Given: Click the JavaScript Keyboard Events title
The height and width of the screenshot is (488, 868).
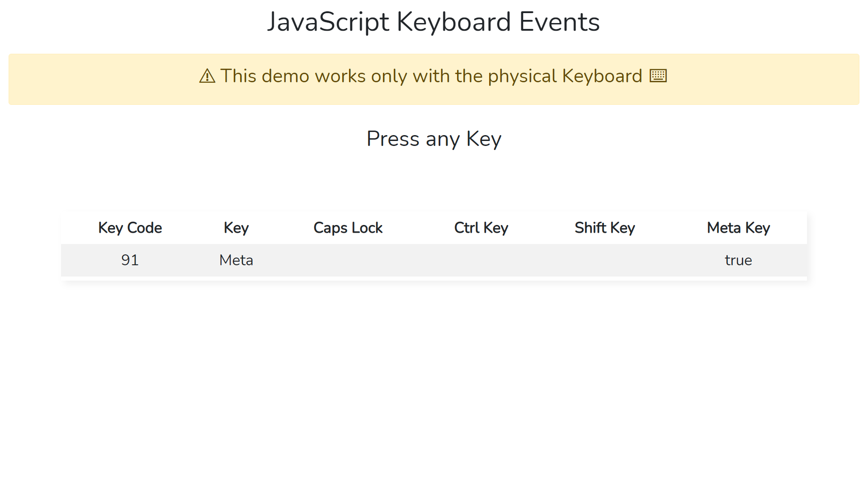Looking at the screenshot, I should pyautogui.click(x=433, y=22).
